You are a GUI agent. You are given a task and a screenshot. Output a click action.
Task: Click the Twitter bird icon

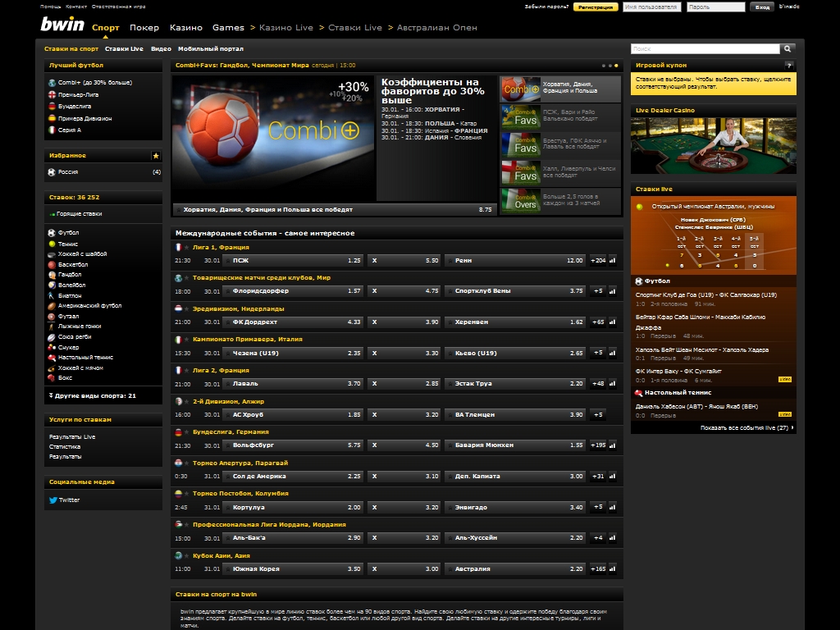click(x=52, y=500)
